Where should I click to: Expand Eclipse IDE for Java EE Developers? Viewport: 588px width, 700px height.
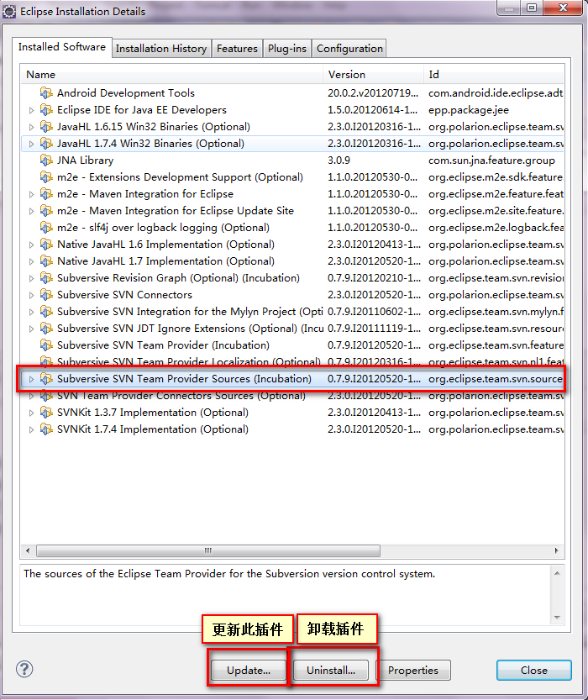tap(31, 110)
